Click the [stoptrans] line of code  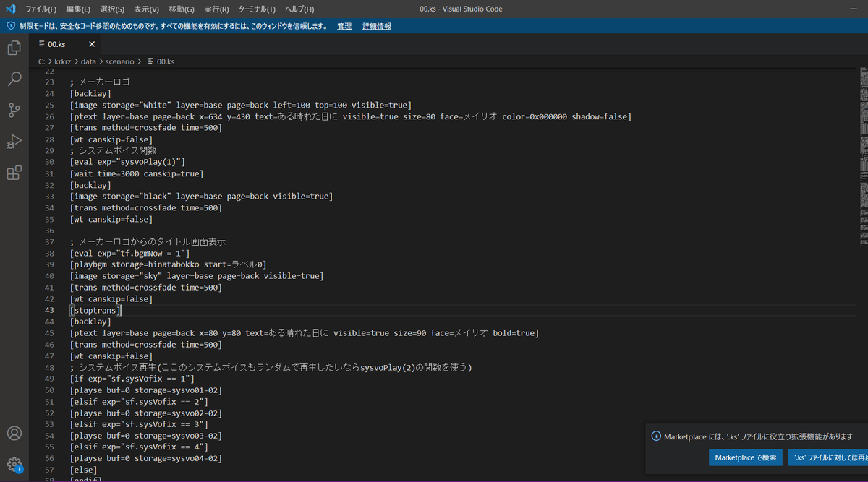pos(95,310)
